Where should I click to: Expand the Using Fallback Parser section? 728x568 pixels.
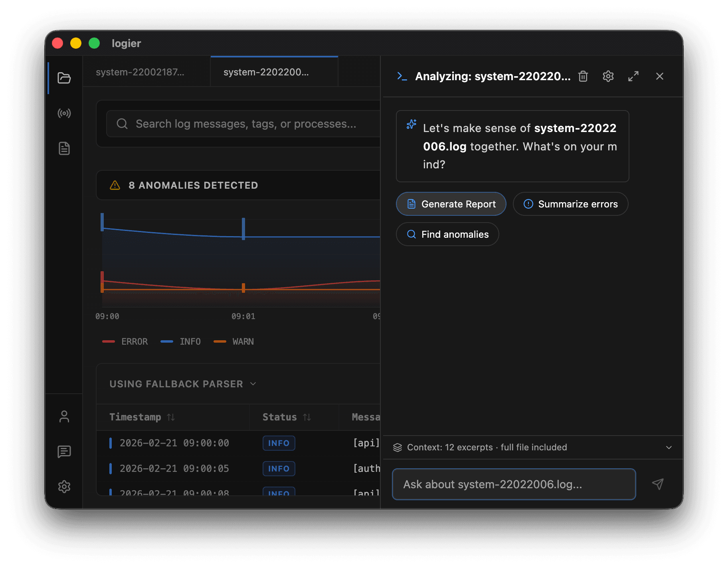click(x=183, y=384)
